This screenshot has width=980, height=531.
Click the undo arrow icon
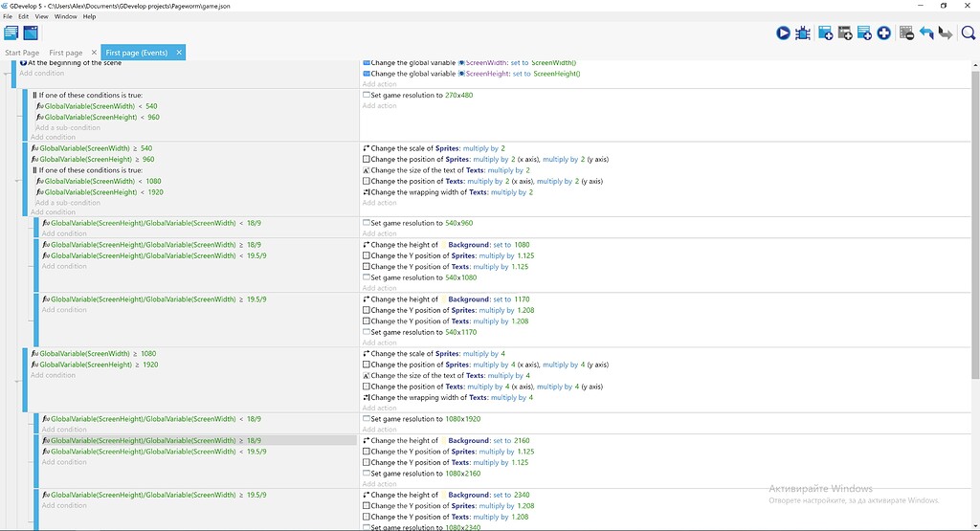pyautogui.click(x=926, y=33)
